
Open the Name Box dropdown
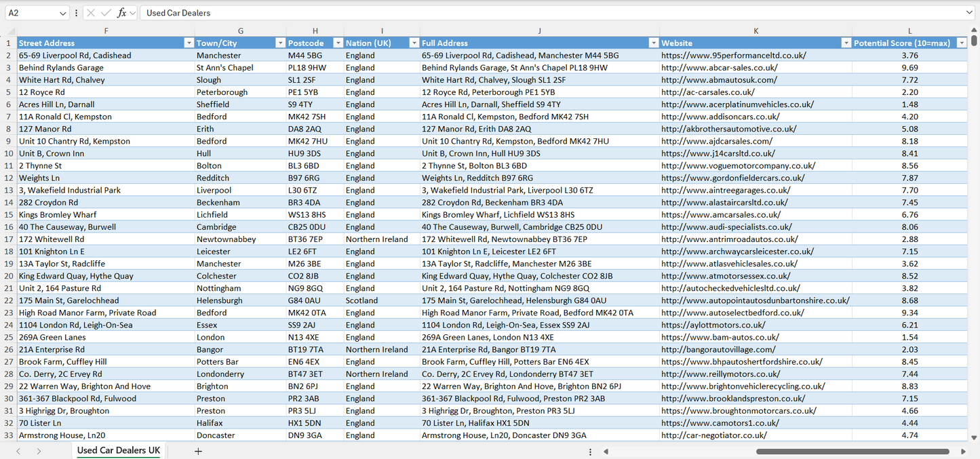click(63, 13)
